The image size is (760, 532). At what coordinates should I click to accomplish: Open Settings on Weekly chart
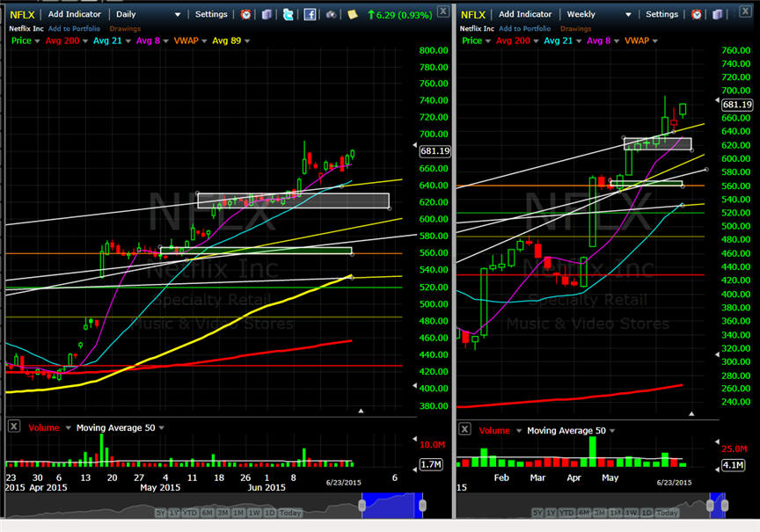661,15
